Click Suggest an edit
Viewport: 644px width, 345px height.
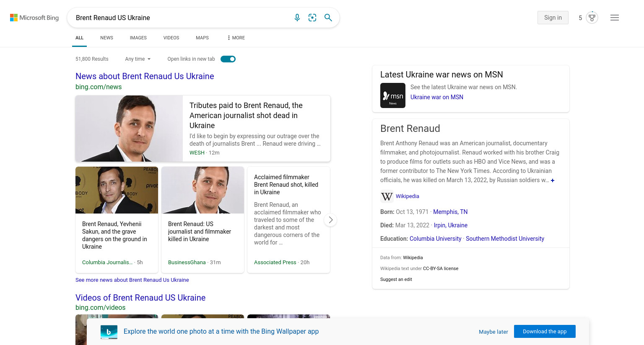pos(396,280)
